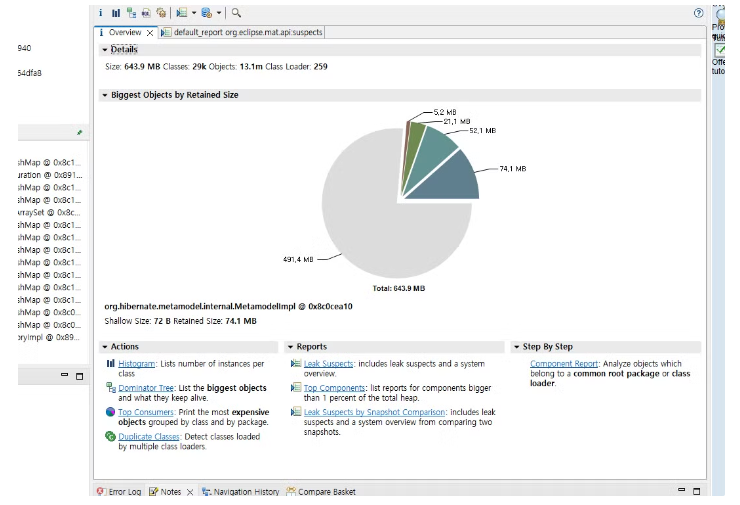Open the Duplicate Classes link
The width and height of the screenshot is (740, 505).
tap(149, 437)
